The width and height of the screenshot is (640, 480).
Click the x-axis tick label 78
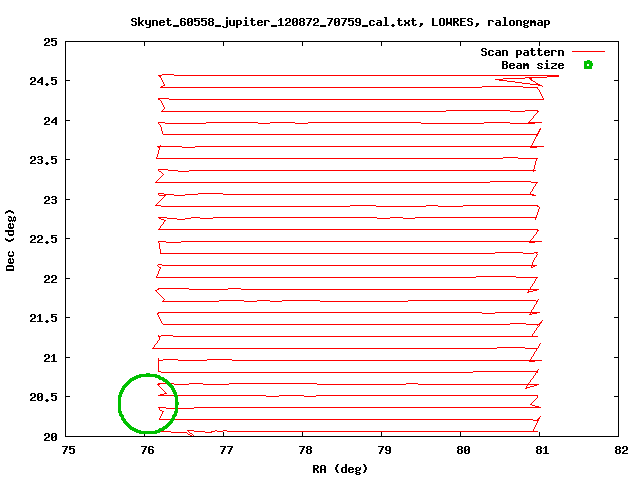[305, 450]
